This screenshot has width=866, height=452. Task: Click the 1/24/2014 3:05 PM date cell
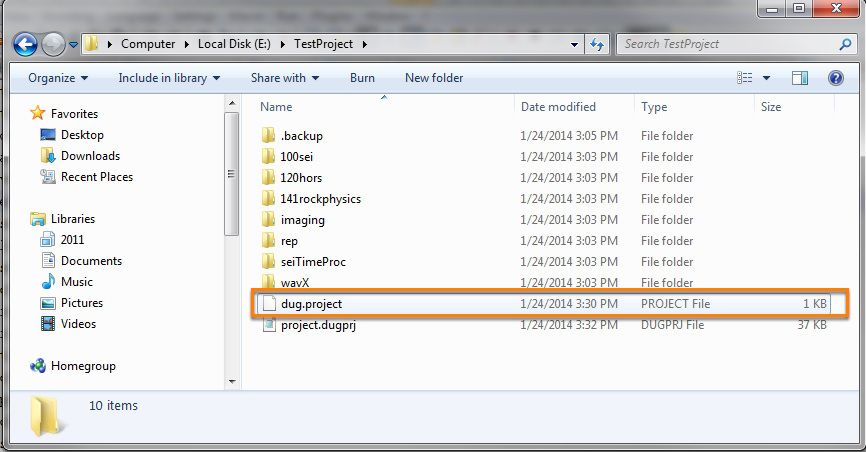point(569,136)
